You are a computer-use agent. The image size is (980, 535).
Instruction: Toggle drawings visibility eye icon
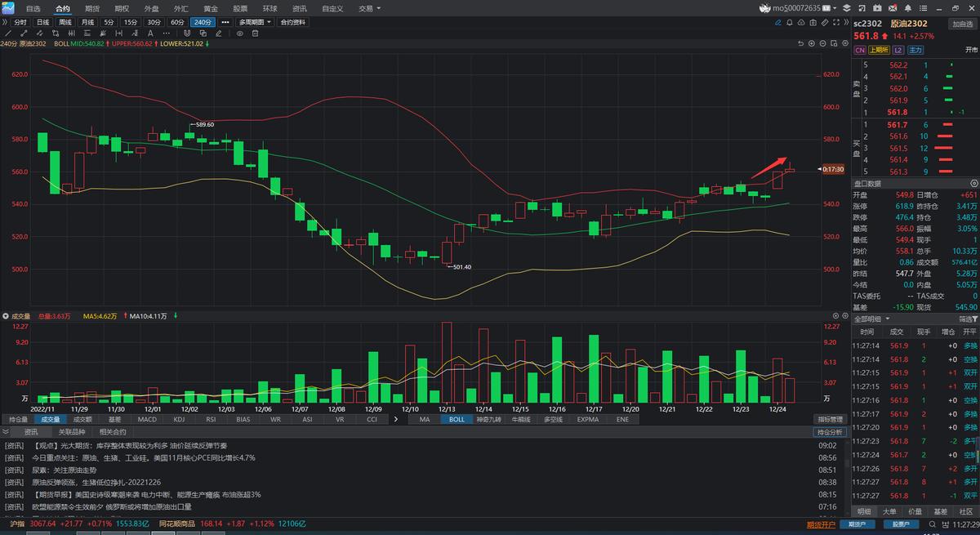click(x=239, y=33)
